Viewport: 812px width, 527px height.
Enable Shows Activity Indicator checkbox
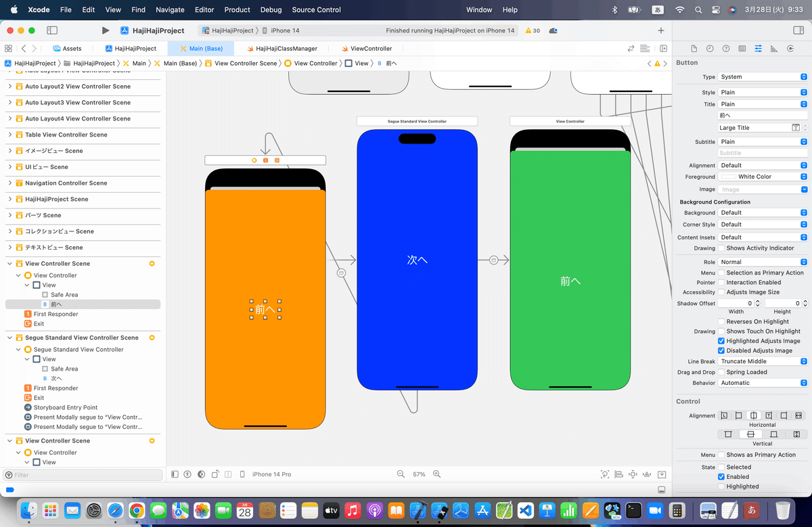pos(721,248)
